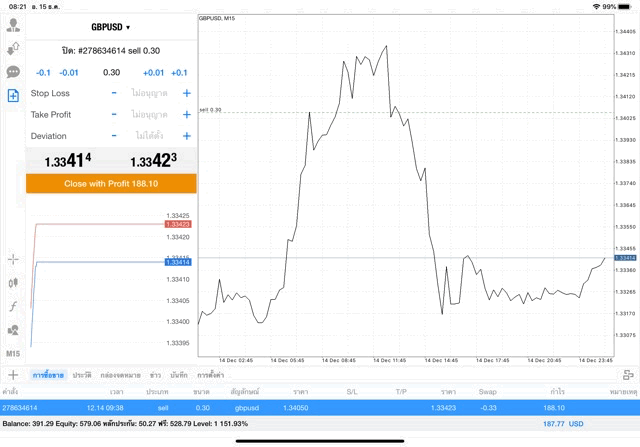
Task: Open the trade arrows icon in sidebar
Action: pyautogui.click(x=13, y=49)
